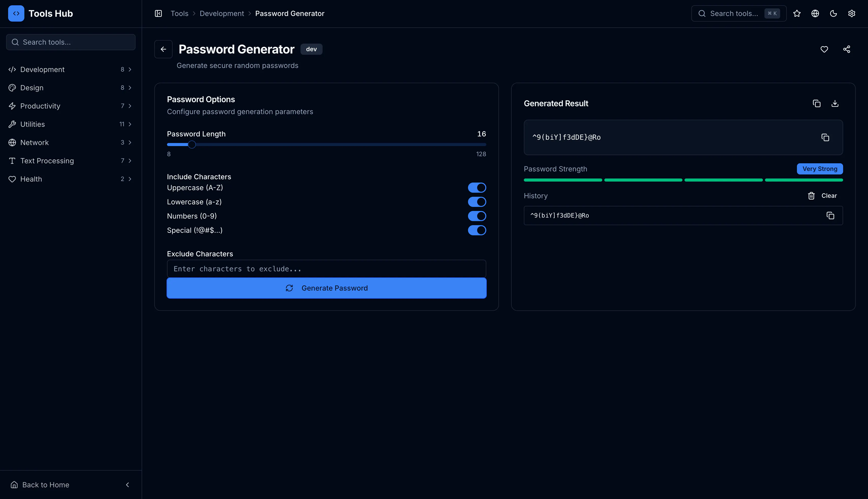Open the Design category label
Screen dimensions: 868x499
pyautogui.click(x=32, y=88)
